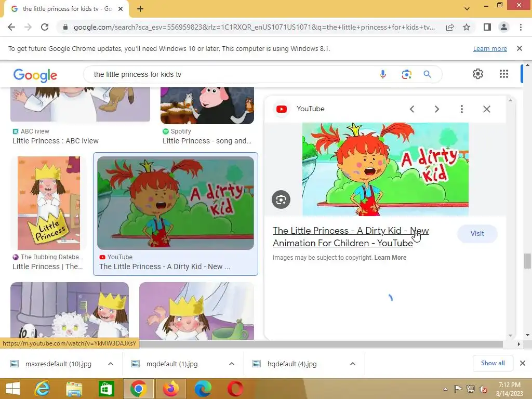This screenshot has height=399, width=532.
Task: Click the Visit button
Action: pyautogui.click(x=477, y=233)
